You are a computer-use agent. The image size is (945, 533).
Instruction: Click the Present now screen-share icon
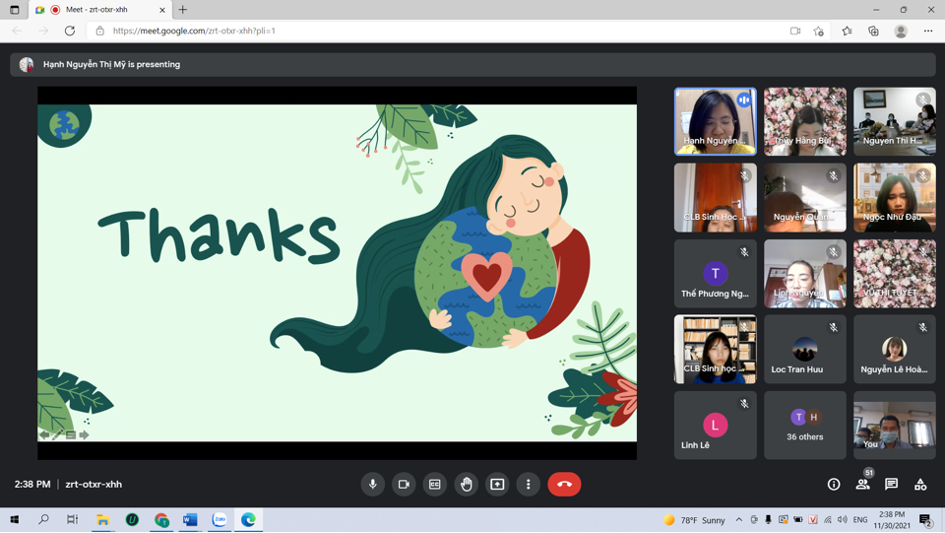497,484
